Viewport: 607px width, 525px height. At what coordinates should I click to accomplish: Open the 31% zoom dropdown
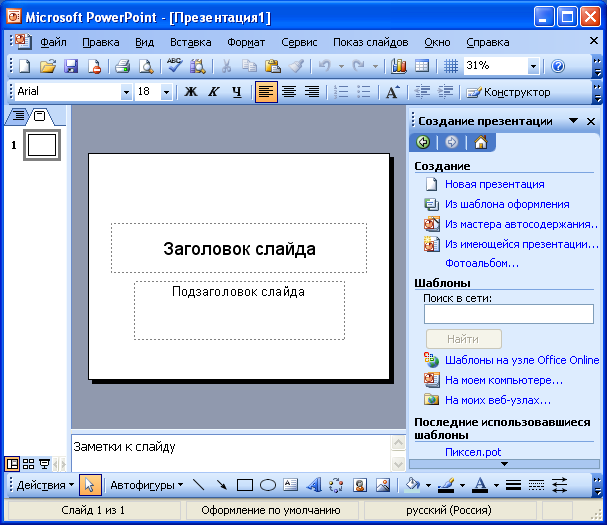tap(533, 67)
